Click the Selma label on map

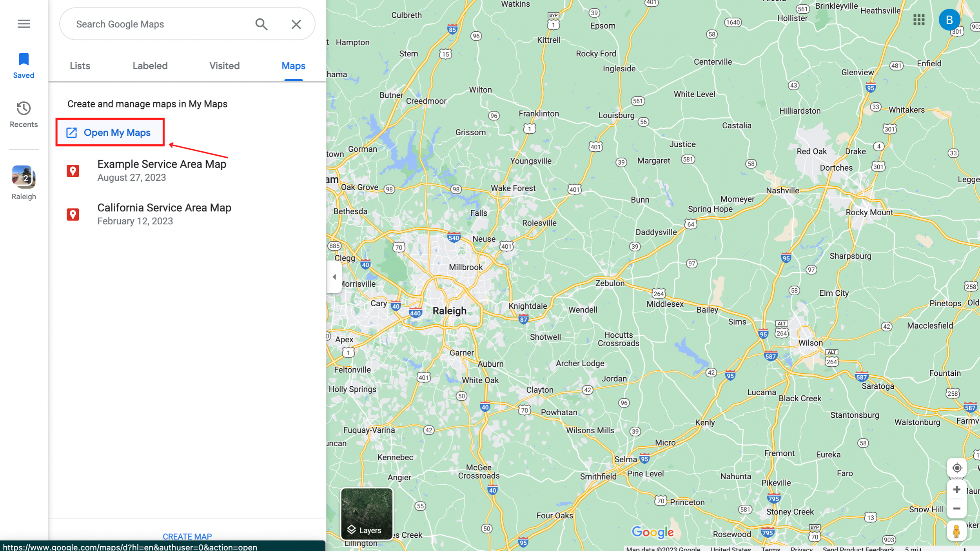point(625,459)
